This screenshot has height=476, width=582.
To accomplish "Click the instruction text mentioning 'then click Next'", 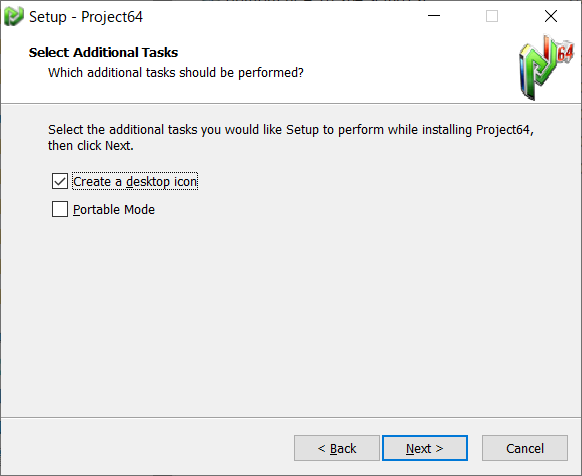I will pos(291,137).
